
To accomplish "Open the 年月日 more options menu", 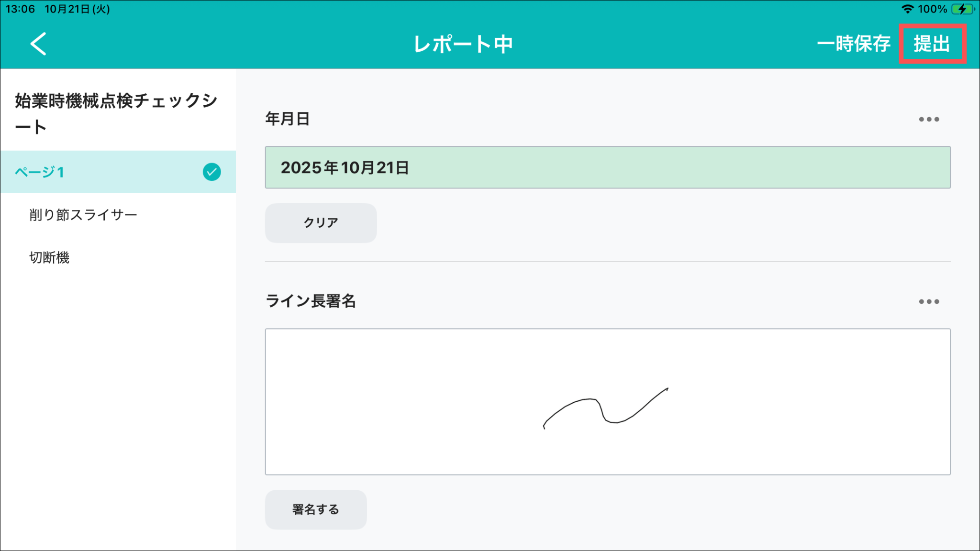I will pos(929,119).
